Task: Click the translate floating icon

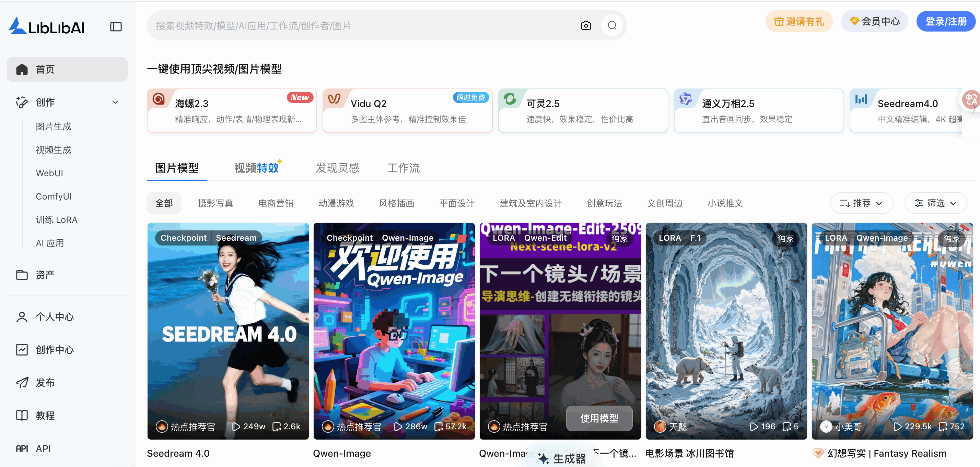Action: click(x=970, y=100)
